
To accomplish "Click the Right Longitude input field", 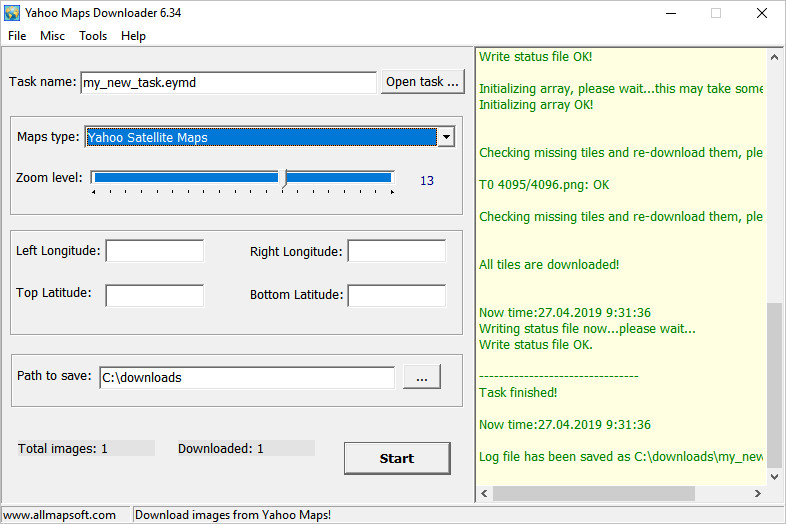I will [x=397, y=251].
